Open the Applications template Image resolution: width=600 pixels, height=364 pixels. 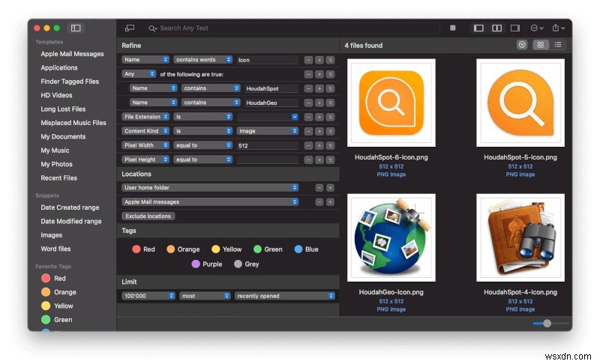[x=59, y=67]
